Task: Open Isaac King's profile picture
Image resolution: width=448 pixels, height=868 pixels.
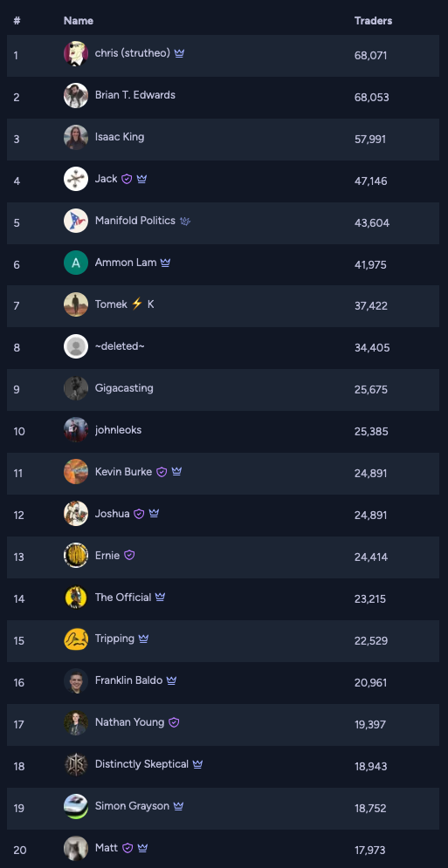Action: click(x=76, y=137)
